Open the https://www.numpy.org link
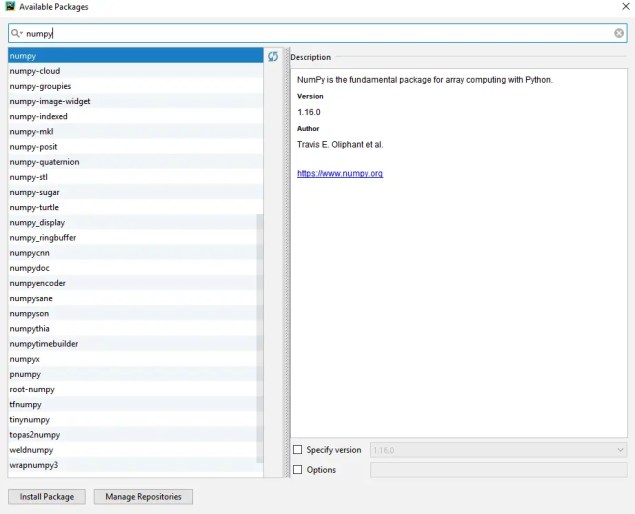Screen dimensions: 635x514 [340, 174]
